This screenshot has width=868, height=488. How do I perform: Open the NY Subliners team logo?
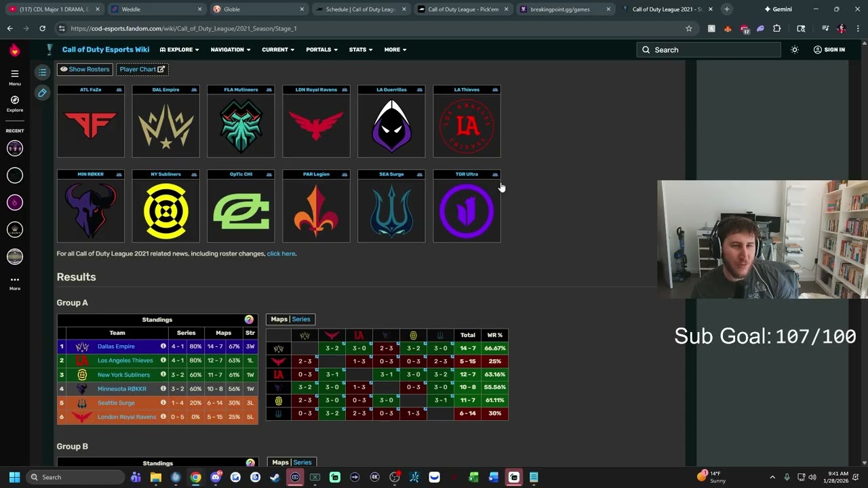tap(166, 210)
